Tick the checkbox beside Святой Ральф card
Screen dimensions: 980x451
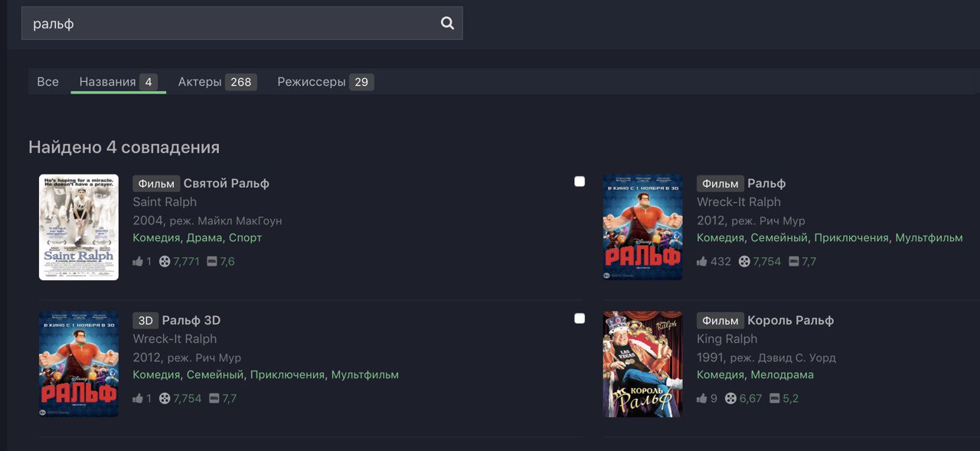click(x=580, y=181)
